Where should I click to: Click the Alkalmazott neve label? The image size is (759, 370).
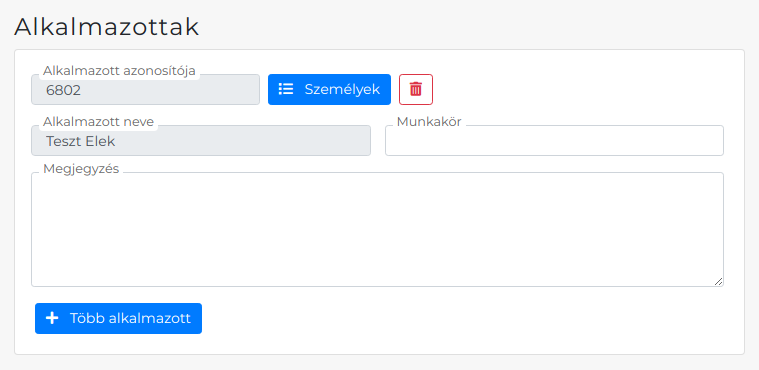pos(98,122)
